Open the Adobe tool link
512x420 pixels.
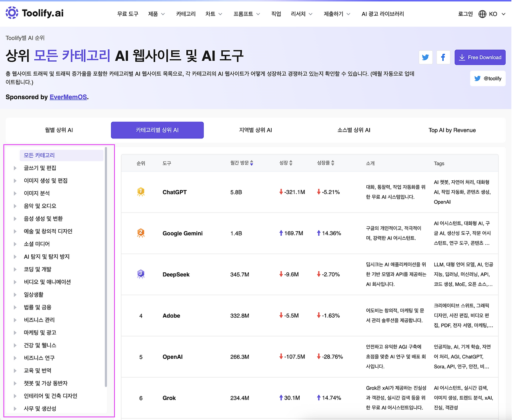[x=172, y=316]
